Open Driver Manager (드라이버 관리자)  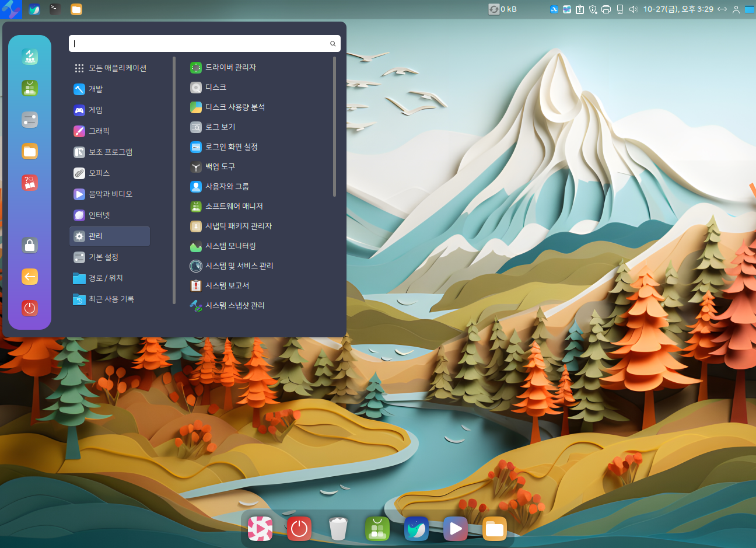click(230, 68)
